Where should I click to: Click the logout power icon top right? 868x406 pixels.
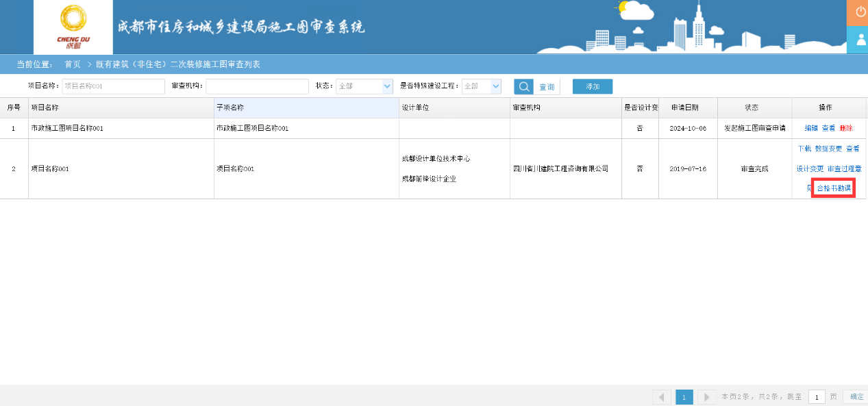click(x=858, y=12)
